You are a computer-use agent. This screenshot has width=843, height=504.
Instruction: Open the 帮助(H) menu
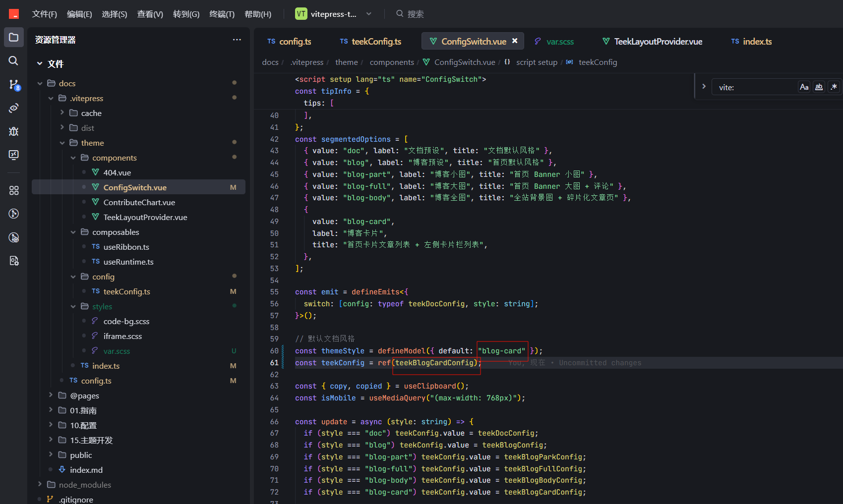click(258, 14)
